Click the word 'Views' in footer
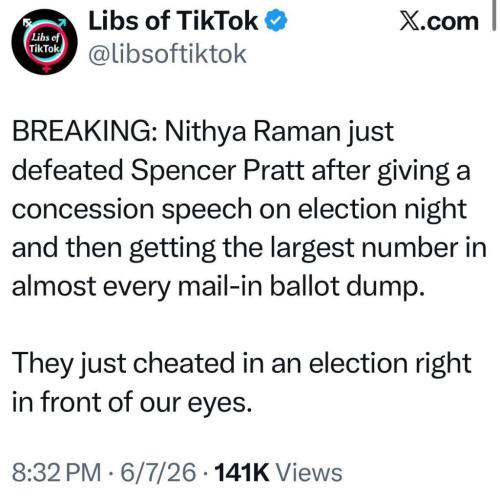The image size is (500, 499). (309, 472)
